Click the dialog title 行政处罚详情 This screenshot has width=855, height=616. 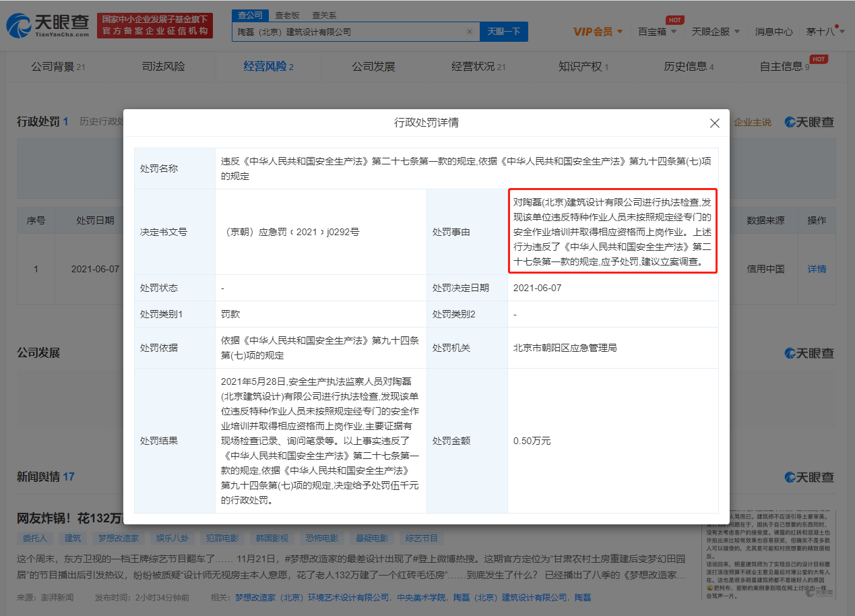tap(426, 123)
